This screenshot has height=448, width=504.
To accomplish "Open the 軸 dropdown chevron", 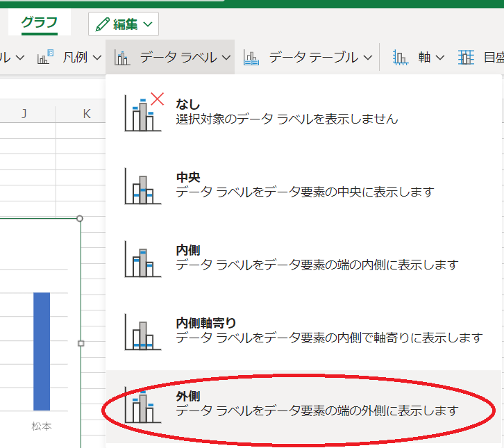I will click(x=439, y=58).
